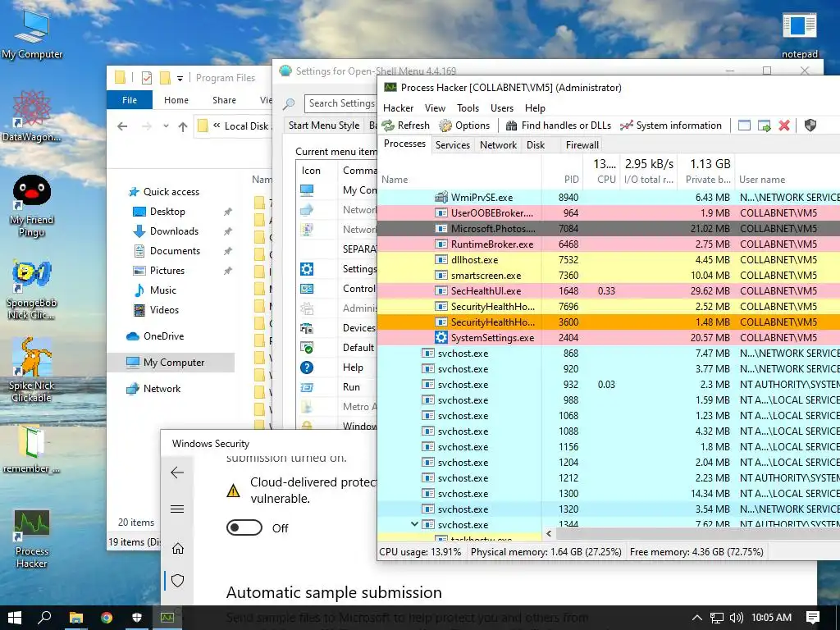Viewport: 840px width, 630px height.
Task: Open OneDrive in Explorer navigation pane
Action: [155, 336]
